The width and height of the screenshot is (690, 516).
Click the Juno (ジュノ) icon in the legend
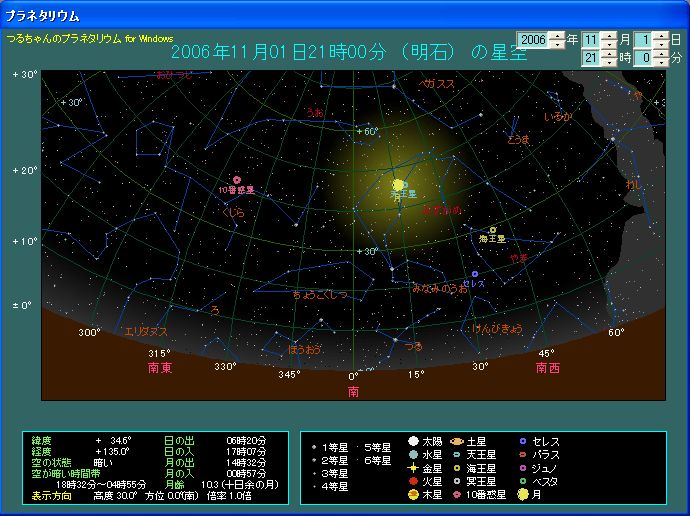pyautogui.click(x=522, y=467)
